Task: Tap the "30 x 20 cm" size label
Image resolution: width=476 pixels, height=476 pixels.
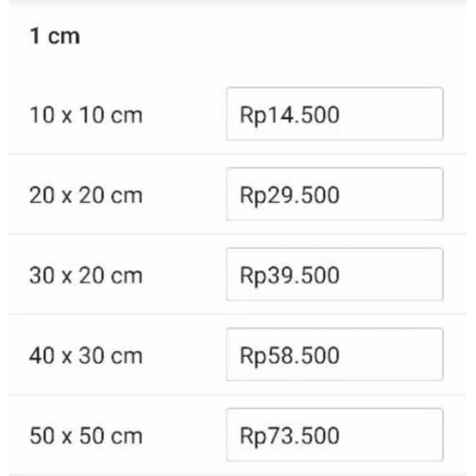Action: [x=86, y=275]
